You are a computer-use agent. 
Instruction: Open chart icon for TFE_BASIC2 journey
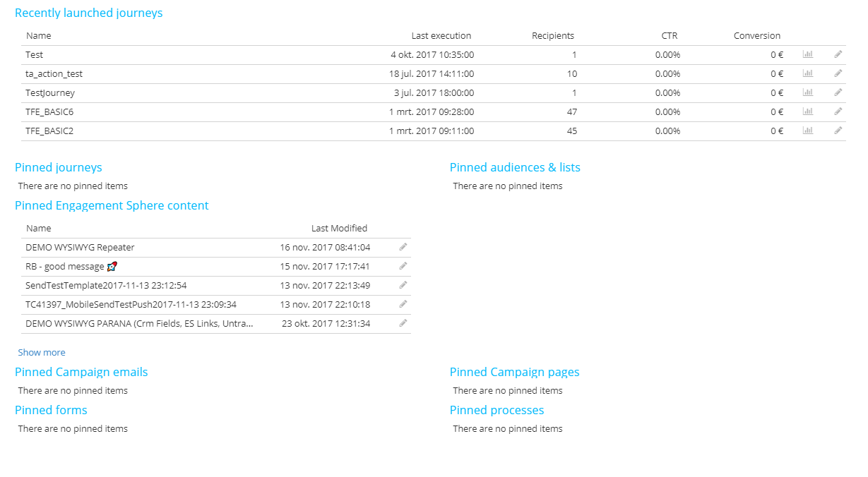tap(807, 131)
